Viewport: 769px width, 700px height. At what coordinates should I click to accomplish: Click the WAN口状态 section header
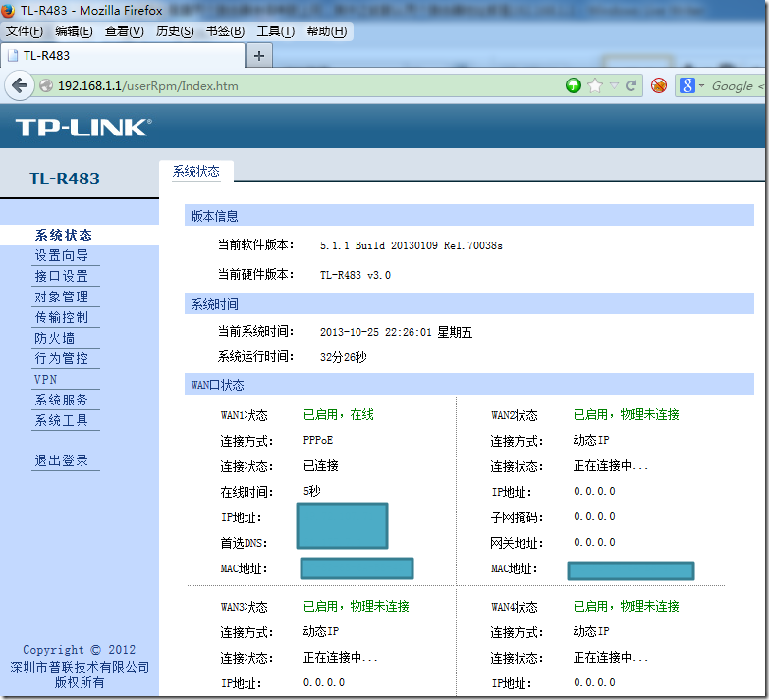[x=468, y=384]
